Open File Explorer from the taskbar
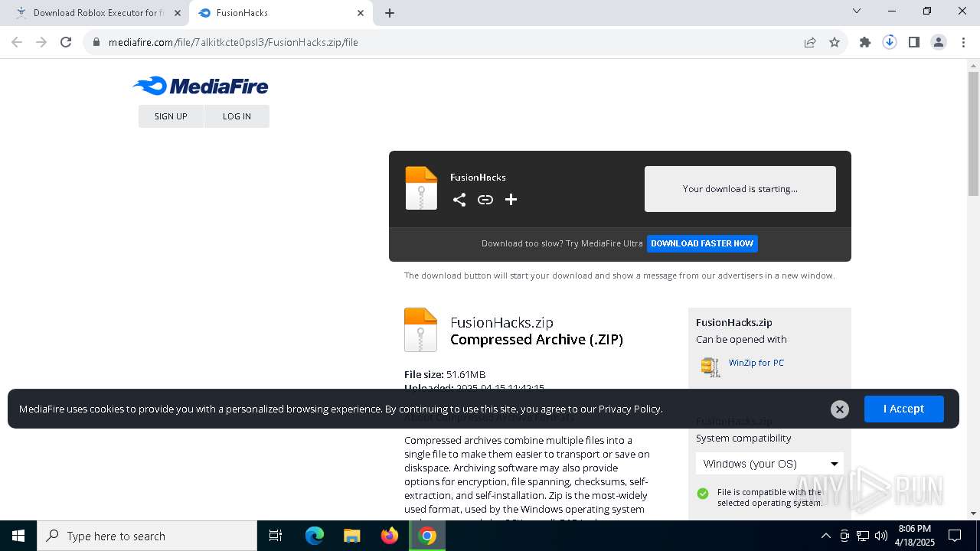980x551 pixels. pyautogui.click(x=352, y=536)
